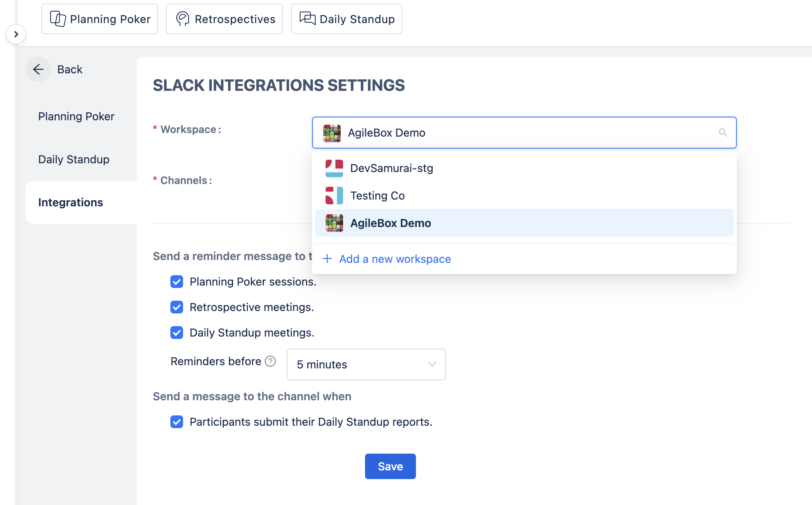This screenshot has height=505, width=812.
Task: Toggle Daily Standup meetings reminder checkbox
Action: [x=177, y=333]
